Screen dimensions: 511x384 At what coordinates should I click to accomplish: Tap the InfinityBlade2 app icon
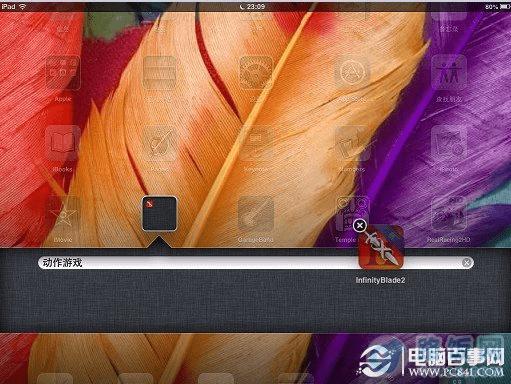pyautogui.click(x=381, y=247)
